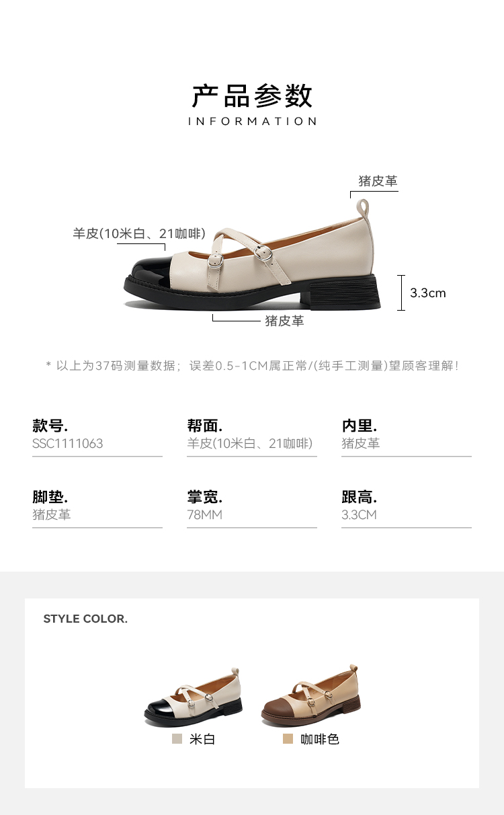Click the 产品参数 heading
The height and width of the screenshot is (815, 504).
click(x=252, y=95)
